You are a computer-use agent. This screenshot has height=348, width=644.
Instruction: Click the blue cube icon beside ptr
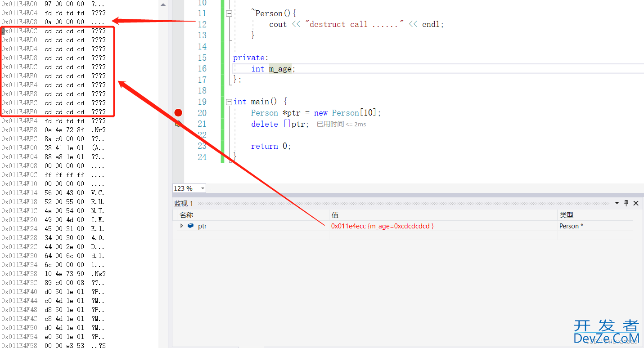coord(190,226)
